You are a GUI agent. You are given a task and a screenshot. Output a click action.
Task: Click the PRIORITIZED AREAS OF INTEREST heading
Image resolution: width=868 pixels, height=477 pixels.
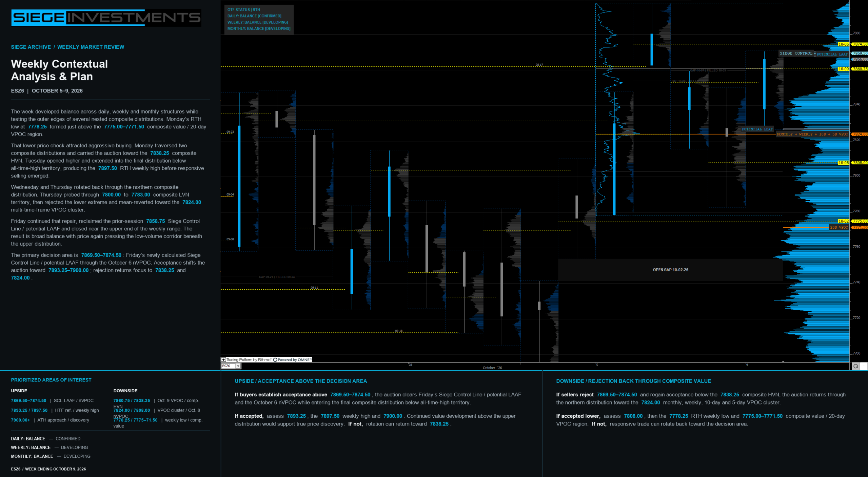(x=51, y=380)
